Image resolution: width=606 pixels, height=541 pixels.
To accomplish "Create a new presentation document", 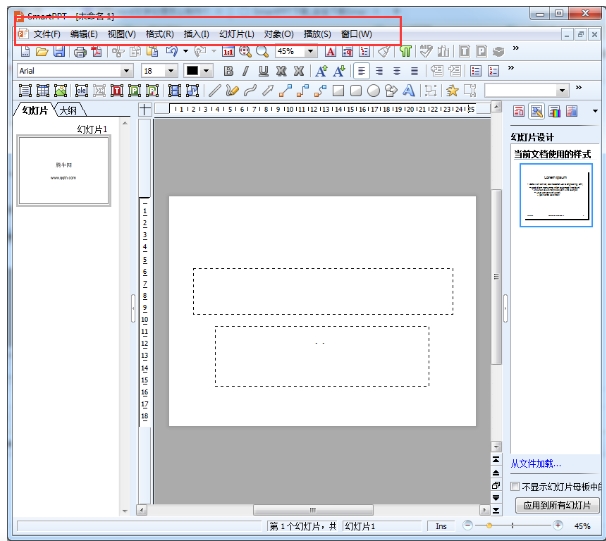I will tap(25, 51).
